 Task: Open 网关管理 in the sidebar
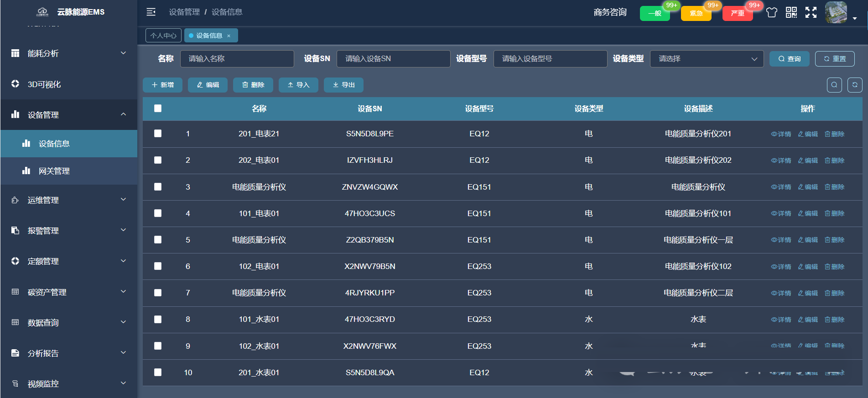(x=54, y=171)
